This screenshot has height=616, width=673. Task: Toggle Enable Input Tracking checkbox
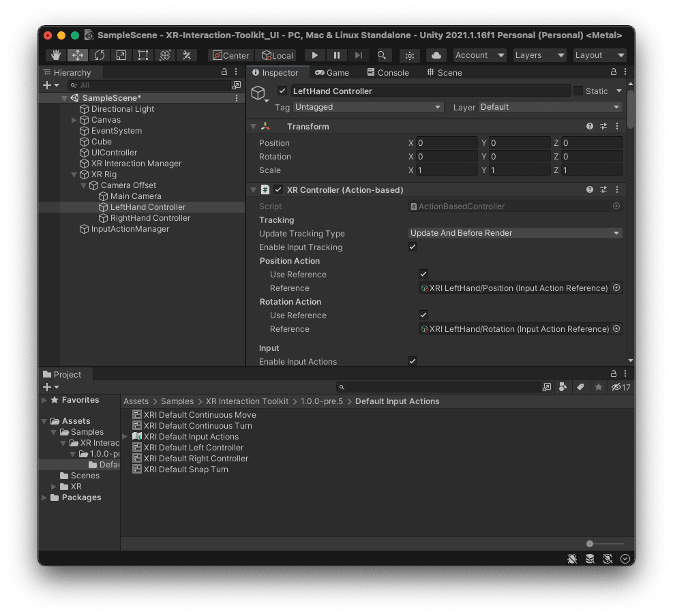click(413, 247)
